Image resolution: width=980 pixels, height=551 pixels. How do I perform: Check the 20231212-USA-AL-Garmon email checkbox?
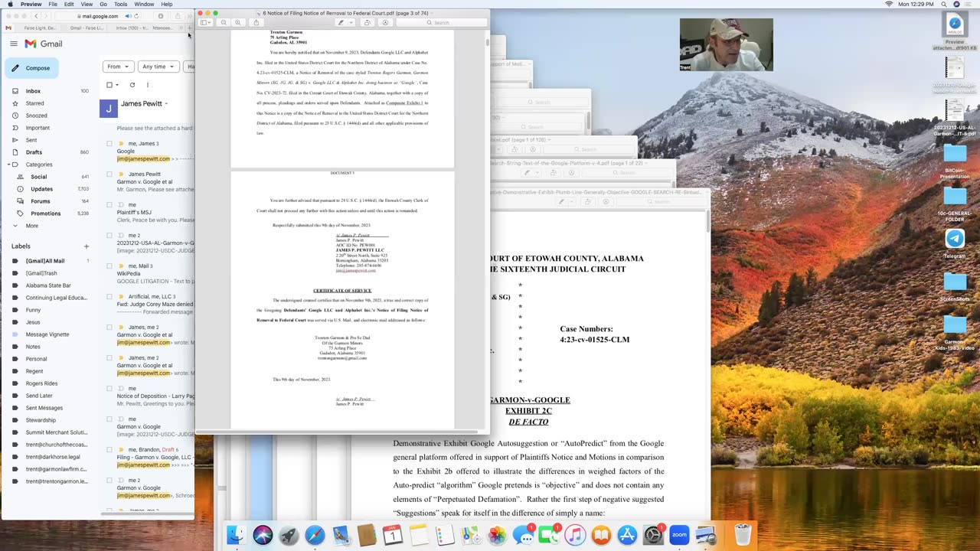(x=109, y=235)
